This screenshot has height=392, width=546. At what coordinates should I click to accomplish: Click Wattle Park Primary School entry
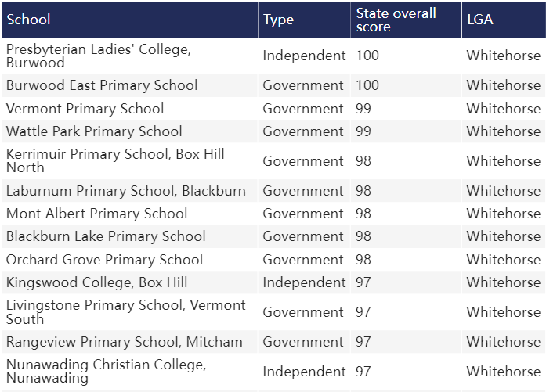94,131
